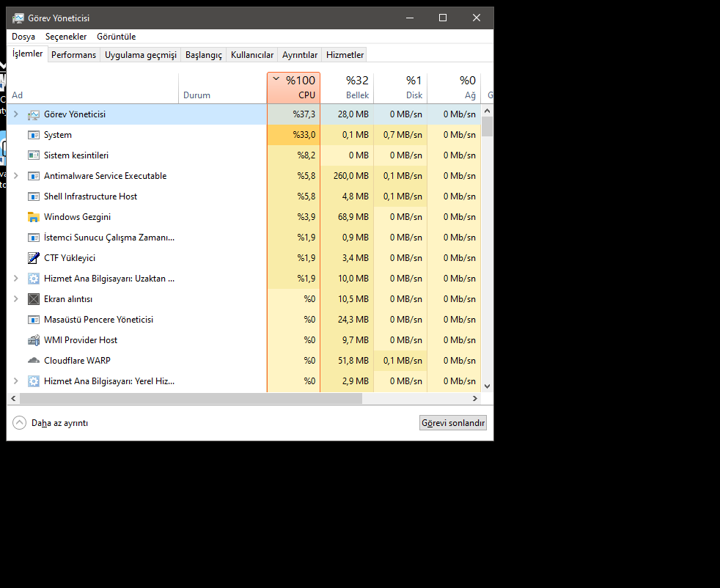Click the 0,7 MB/sn disk value
Screen dimensions: 720x588
click(x=403, y=135)
